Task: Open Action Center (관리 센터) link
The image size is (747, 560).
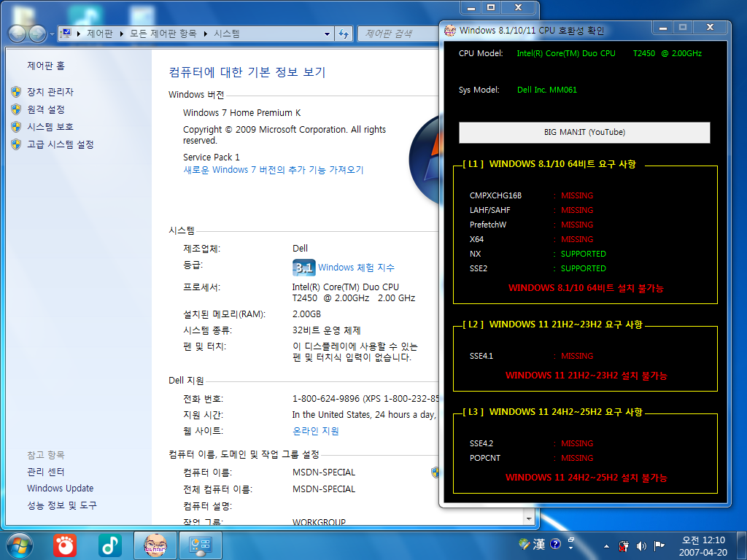Action: pos(46,472)
